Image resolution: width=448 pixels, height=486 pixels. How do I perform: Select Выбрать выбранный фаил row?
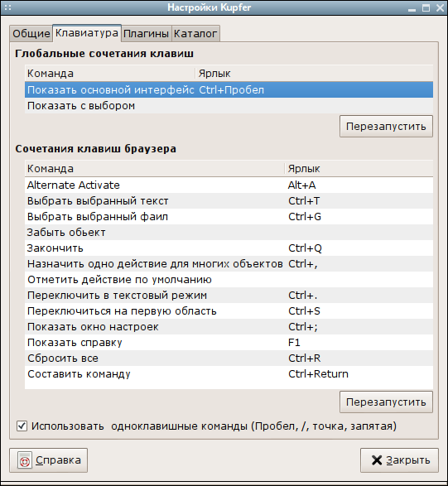click(229, 217)
